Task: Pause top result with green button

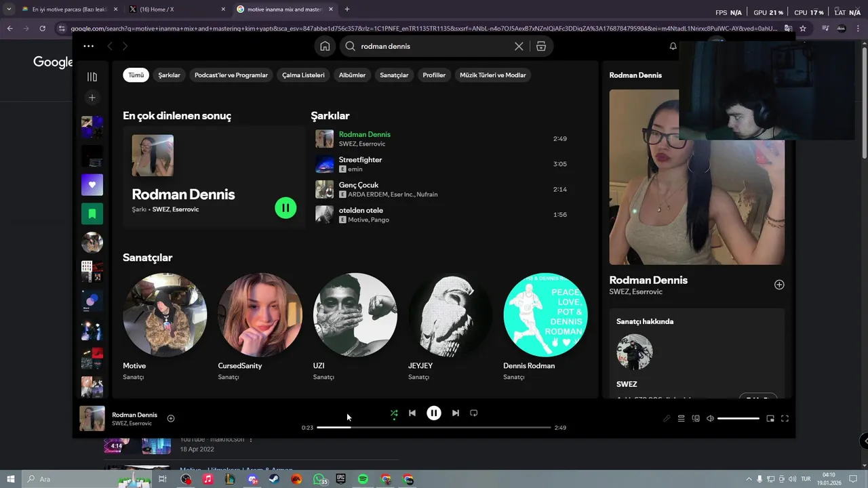Action: point(285,208)
